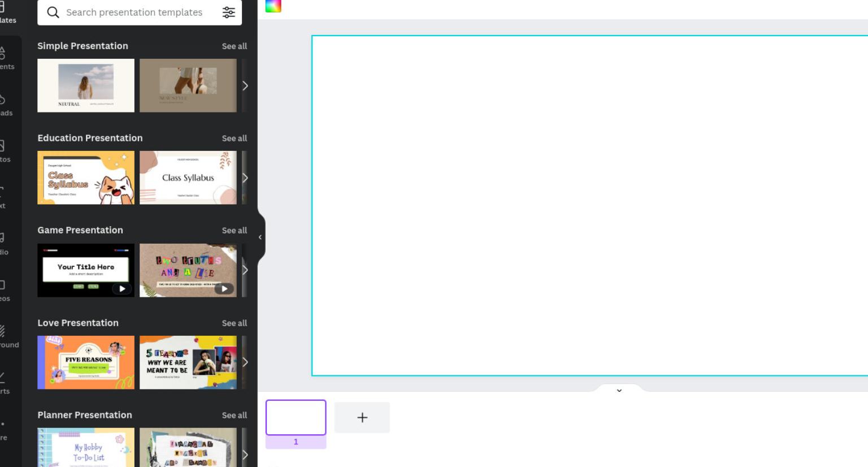868x467 pixels.
Task: Select the Neutral simple presentation template
Action: click(86, 85)
